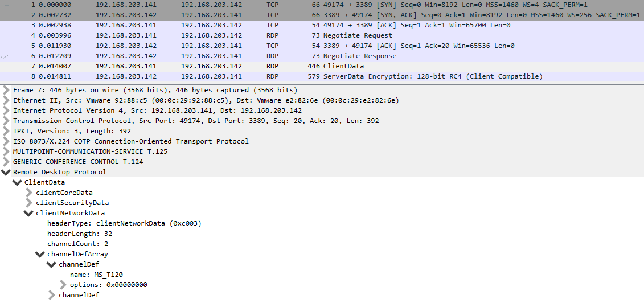644x303 pixels.
Task: Collapse the clientNetworkData node
Action: [28, 213]
